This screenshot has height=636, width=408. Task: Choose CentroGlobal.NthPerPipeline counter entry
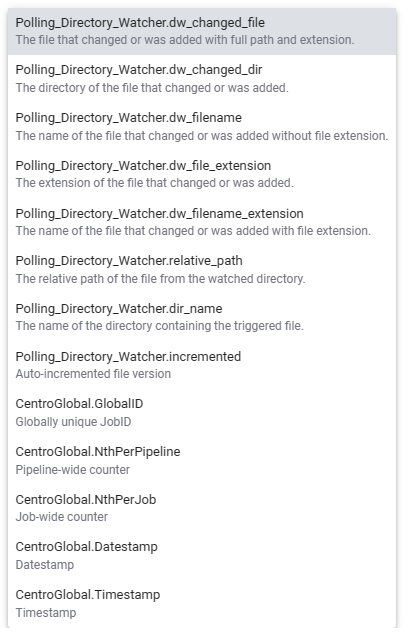[202, 460]
